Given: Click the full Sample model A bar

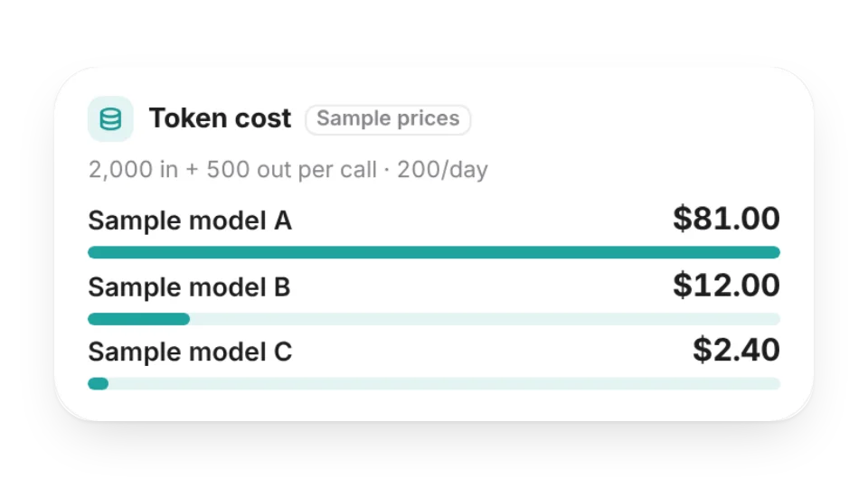Looking at the screenshot, I should pyautogui.click(x=434, y=252).
